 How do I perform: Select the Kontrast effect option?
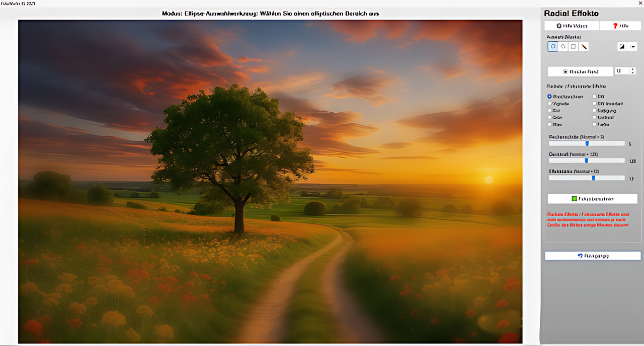[x=604, y=117]
